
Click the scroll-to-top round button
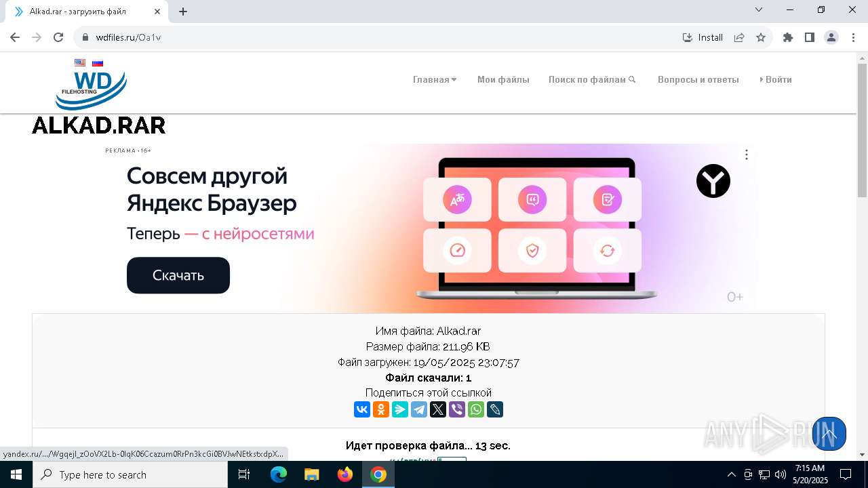(829, 434)
